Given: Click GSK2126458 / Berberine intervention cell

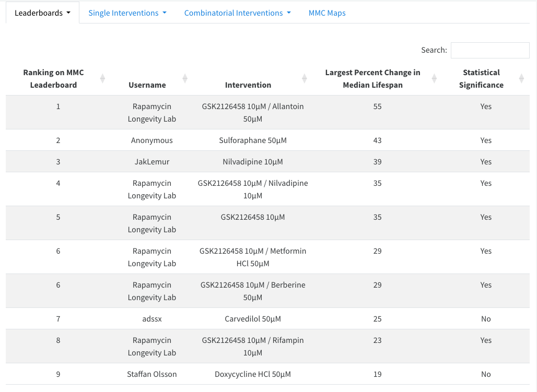Looking at the screenshot, I should click(x=253, y=291).
